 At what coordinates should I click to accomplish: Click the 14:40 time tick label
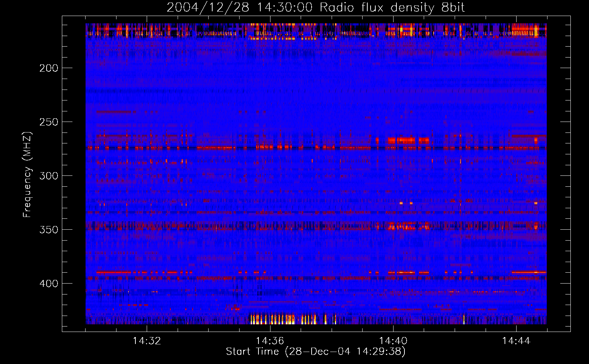tap(393, 341)
